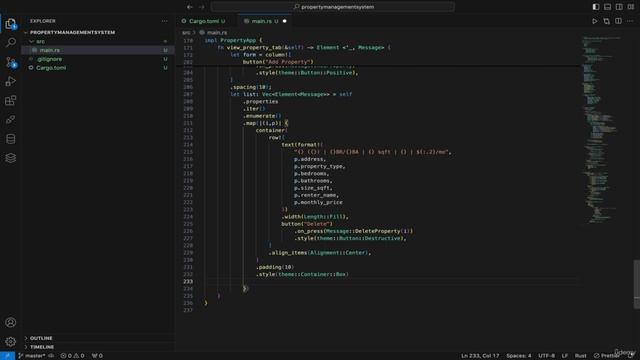Screen dimensions: 640x360
Task: Click the editor vertical scrollbar thumb
Action: coord(636,284)
